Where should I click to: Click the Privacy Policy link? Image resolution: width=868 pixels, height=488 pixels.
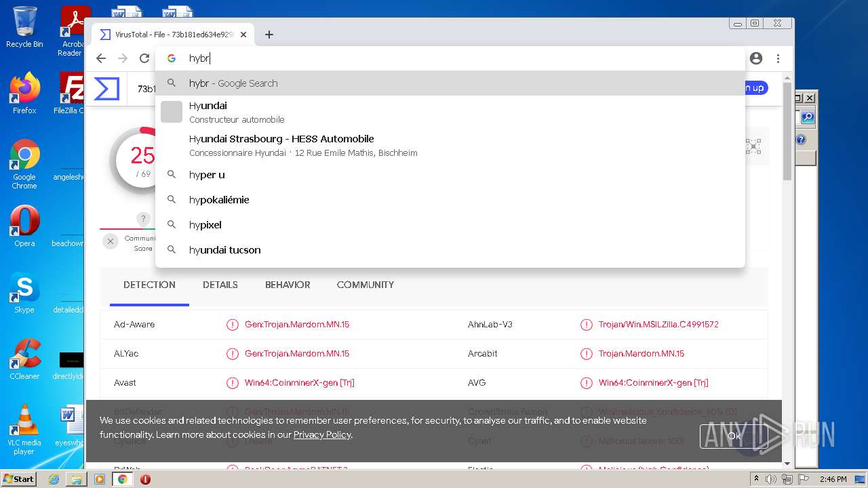coord(322,434)
